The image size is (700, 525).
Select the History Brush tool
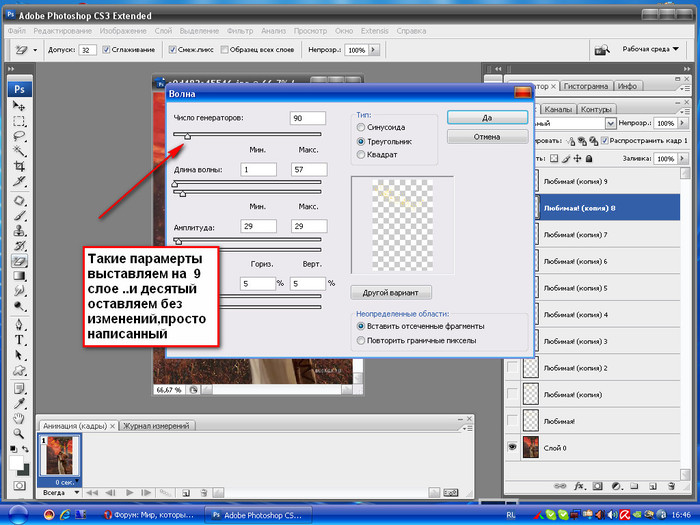(x=19, y=246)
